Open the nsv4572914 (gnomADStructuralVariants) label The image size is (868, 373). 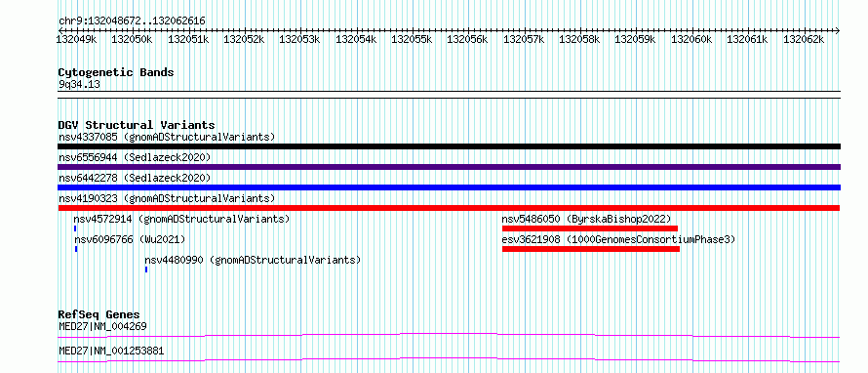coord(181,219)
